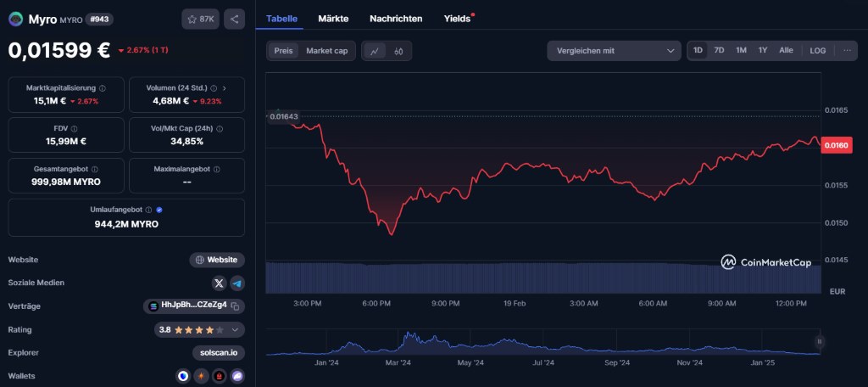Click the 999,98M MYRO total supply value

pos(66,182)
